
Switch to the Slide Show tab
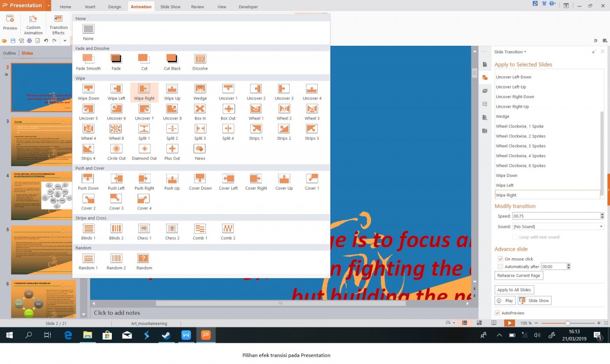point(170,7)
